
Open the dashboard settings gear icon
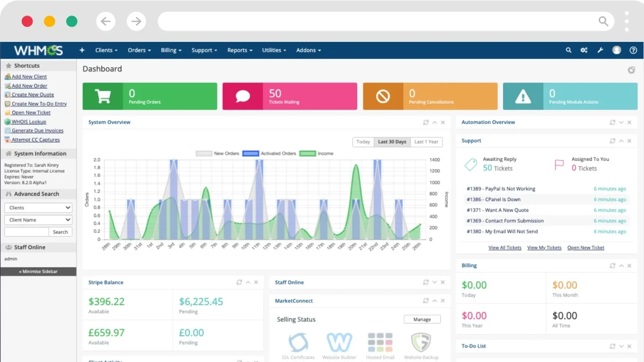tap(631, 70)
